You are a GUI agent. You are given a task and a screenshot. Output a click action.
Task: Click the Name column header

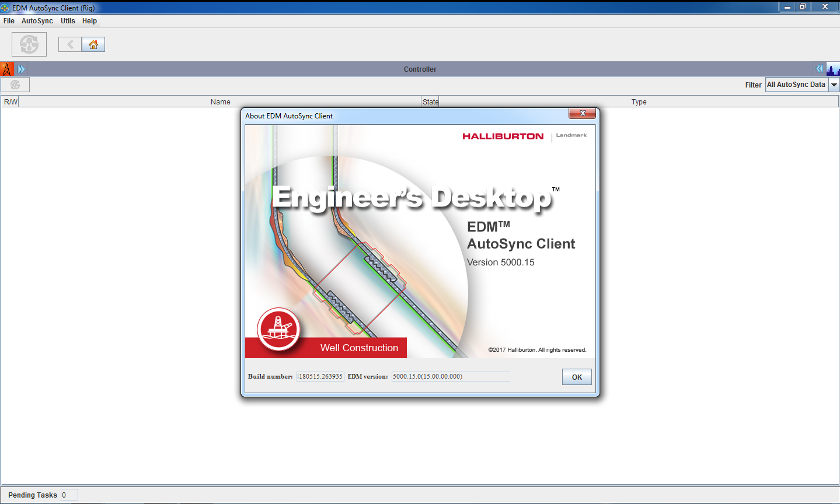(220, 101)
